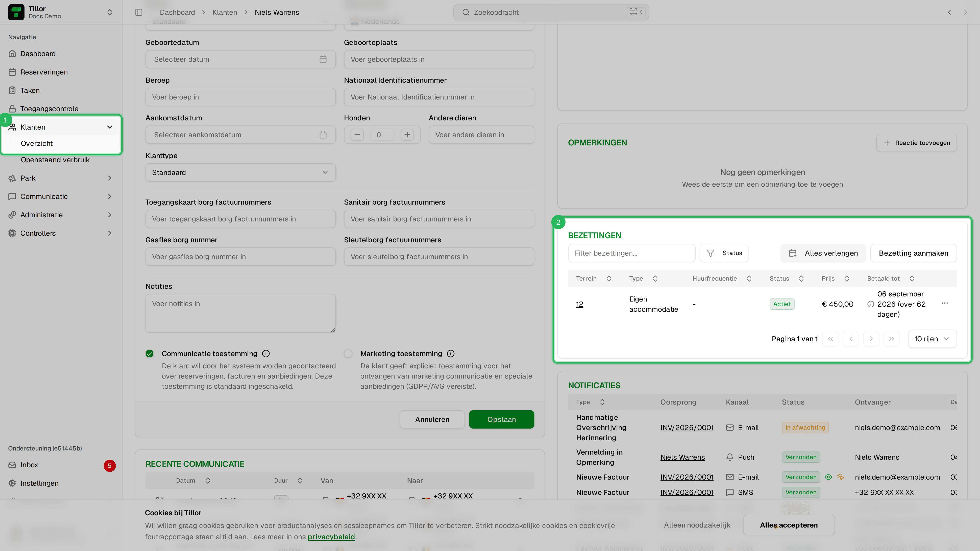Click Communicatie toestemming info icon
This screenshot has height=551, width=980.
(266, 354)
